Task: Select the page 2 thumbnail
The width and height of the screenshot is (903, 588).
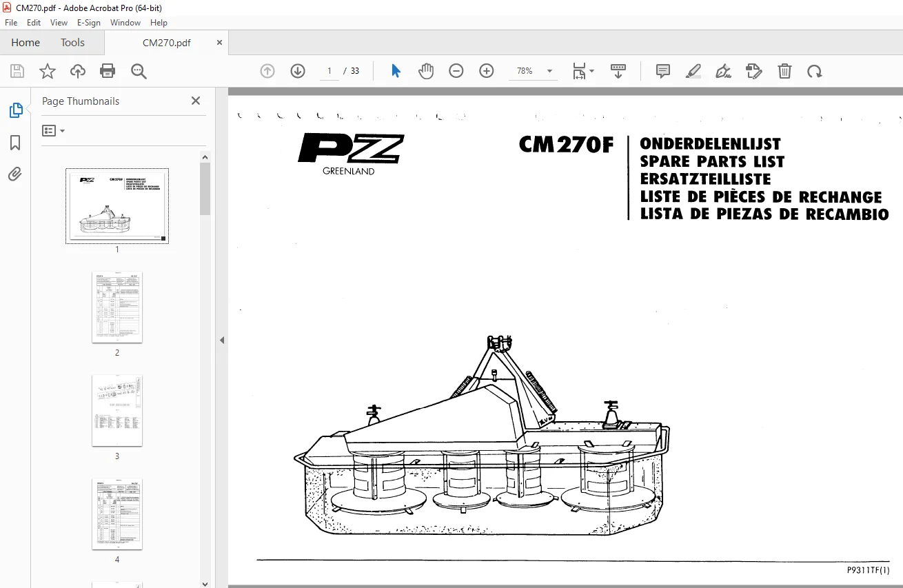Action: click(x=117, y=307)
